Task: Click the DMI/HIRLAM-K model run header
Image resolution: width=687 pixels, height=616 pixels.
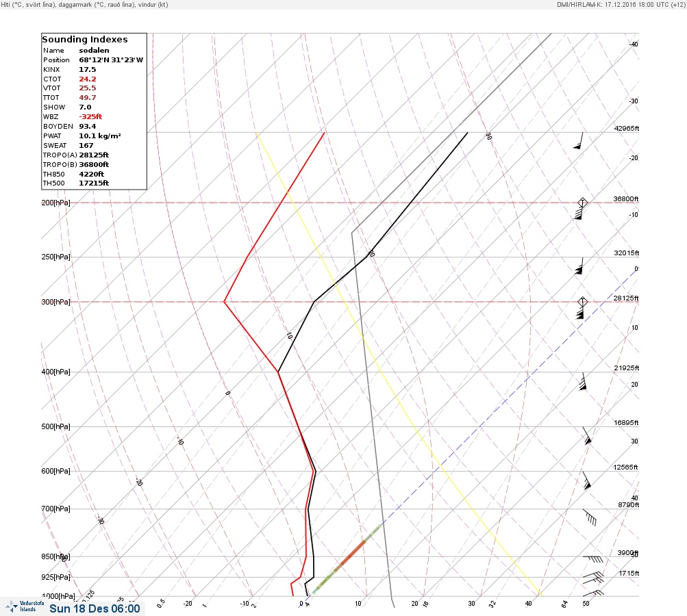Action: (x=621, y=4)
